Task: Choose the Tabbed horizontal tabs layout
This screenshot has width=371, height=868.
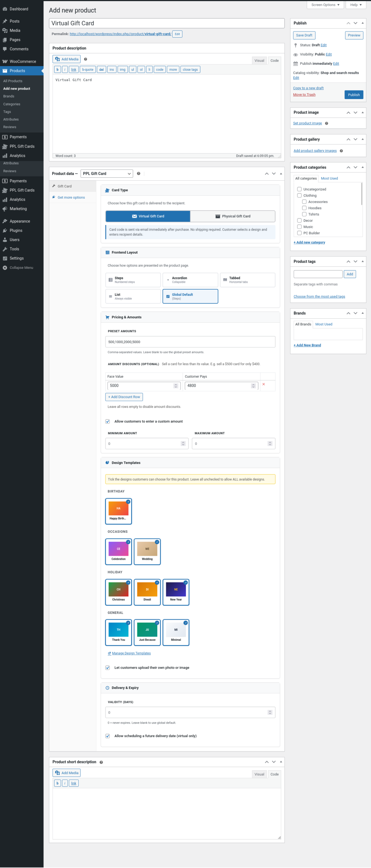Action: click(x=247, y=280)
